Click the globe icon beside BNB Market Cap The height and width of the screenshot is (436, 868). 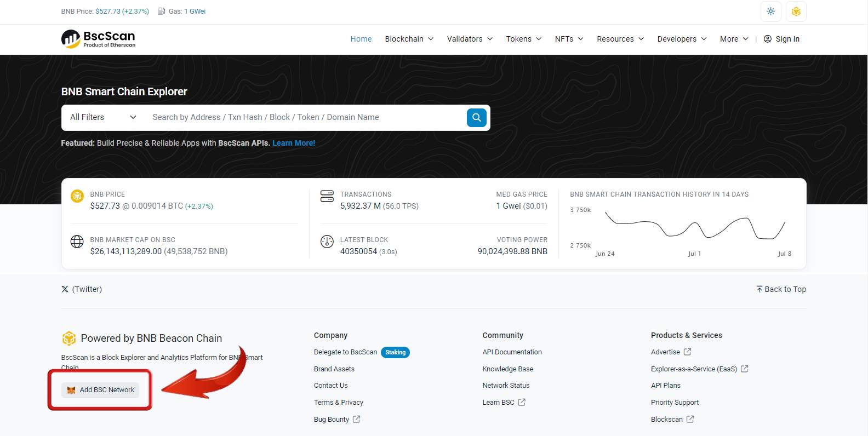pos(77,242)
